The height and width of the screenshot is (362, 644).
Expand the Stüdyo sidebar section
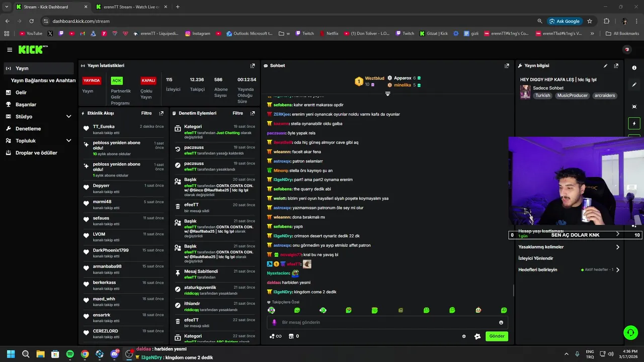tap(69, 117)
